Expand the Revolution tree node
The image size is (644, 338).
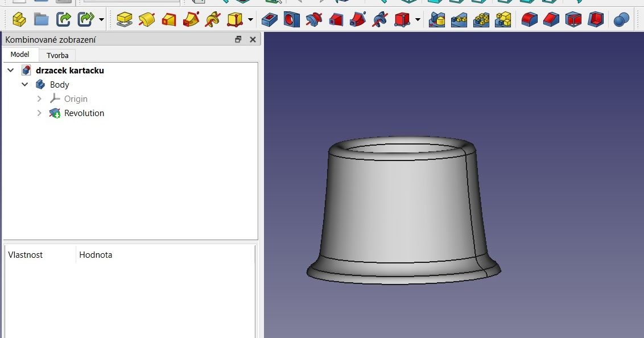[x=39, y=113]
